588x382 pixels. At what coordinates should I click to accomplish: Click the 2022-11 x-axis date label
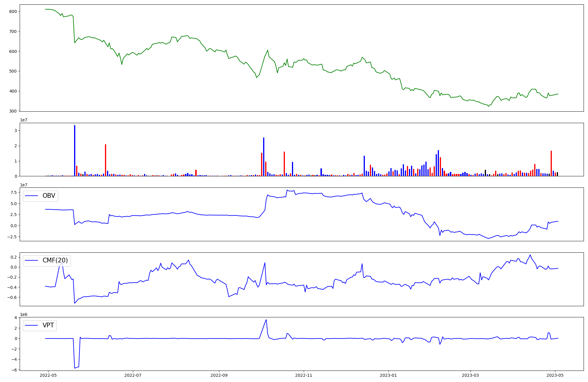pos(304,375)
